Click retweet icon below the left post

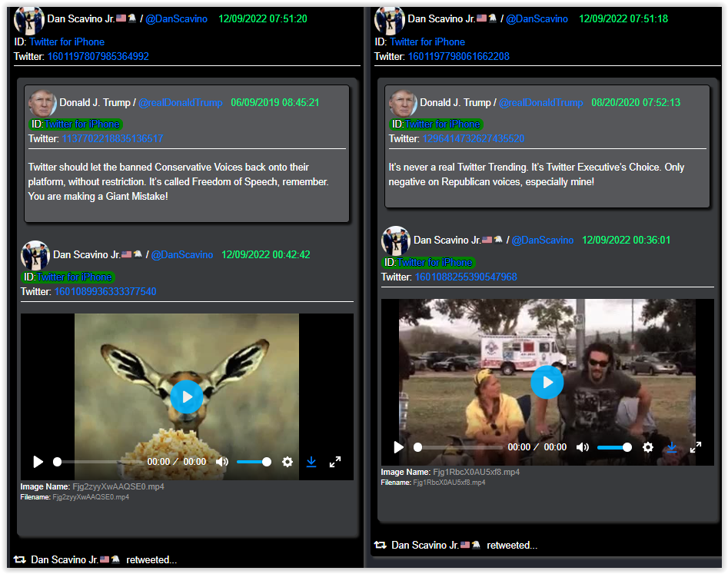pyautogui.click(x=19, y=559)
